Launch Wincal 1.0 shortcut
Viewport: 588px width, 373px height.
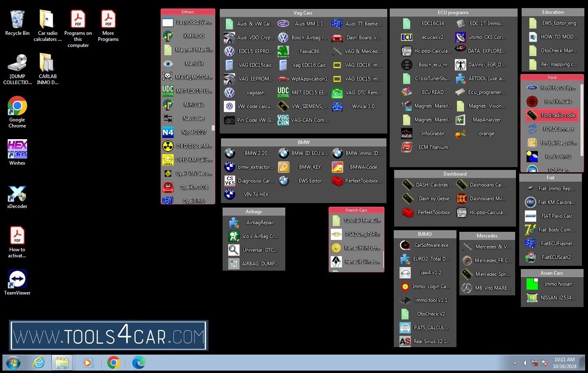coord(357,106)
